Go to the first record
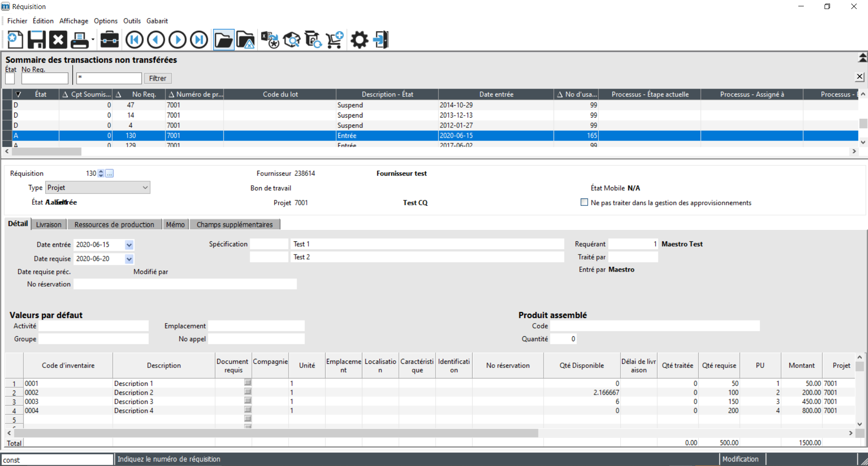This screenshot has width=868, height=466. click(134, 40)
